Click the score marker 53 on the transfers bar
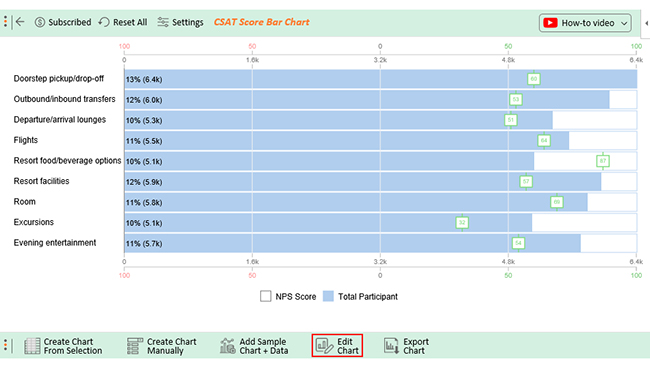 pyautogui.click(x=516, y=99)
